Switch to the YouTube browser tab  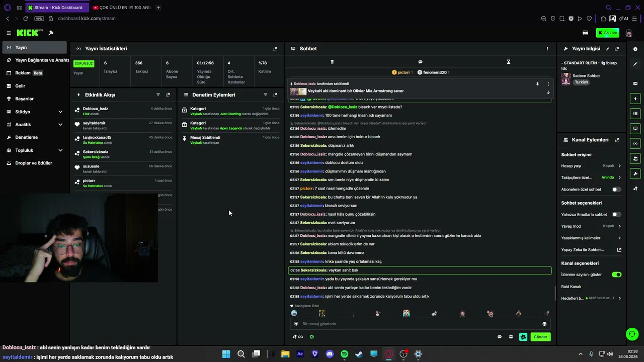point(122,8)
